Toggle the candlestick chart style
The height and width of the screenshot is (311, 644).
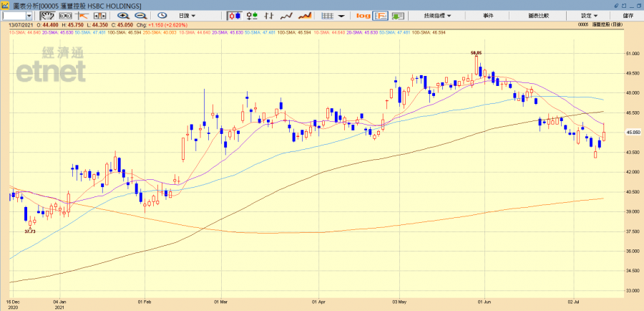click(x=234, y=15)
